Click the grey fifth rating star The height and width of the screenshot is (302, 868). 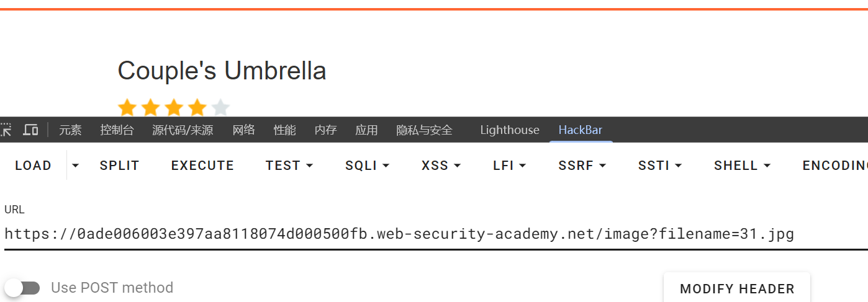tap(220, 108)
